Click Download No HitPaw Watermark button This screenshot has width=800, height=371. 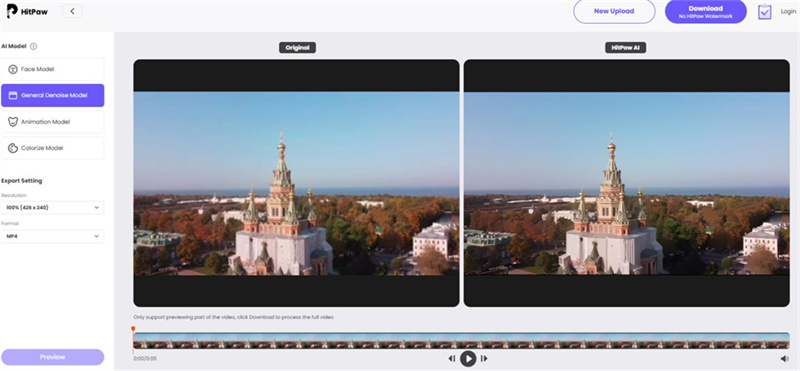pyautogui.click(x=706, y=12)
